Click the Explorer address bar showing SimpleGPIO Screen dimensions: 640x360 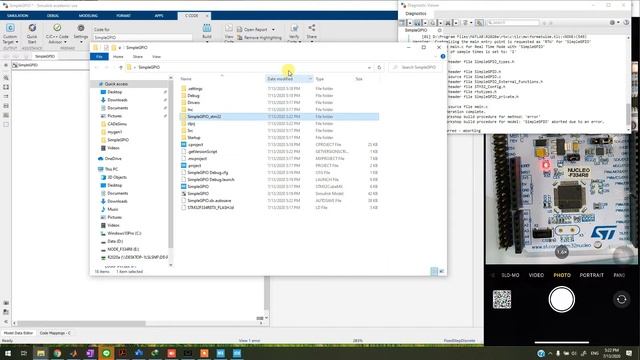(249, 67)
